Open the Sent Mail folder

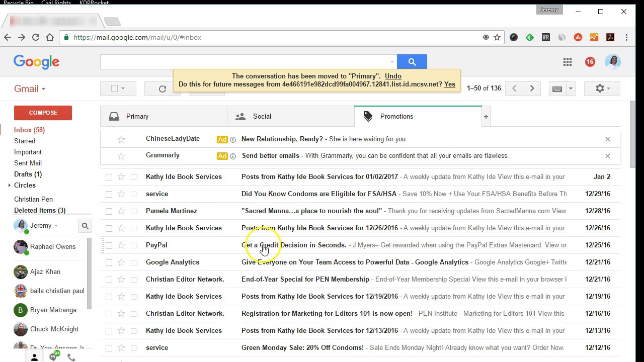click(x=28, y=163)
